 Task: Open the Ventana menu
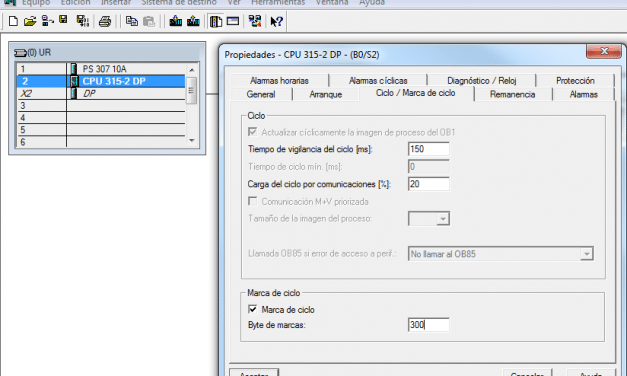coord(332,2)
